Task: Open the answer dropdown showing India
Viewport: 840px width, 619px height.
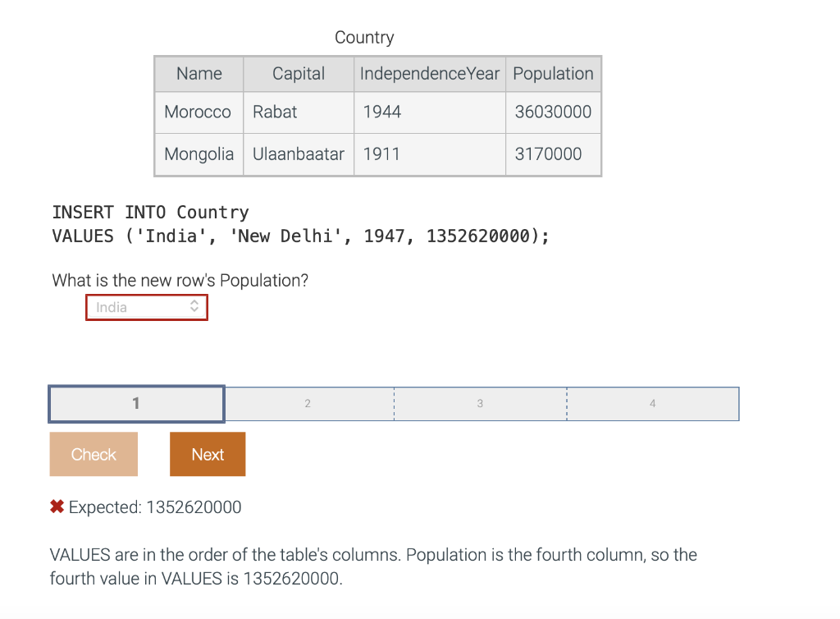Action: 139,307
